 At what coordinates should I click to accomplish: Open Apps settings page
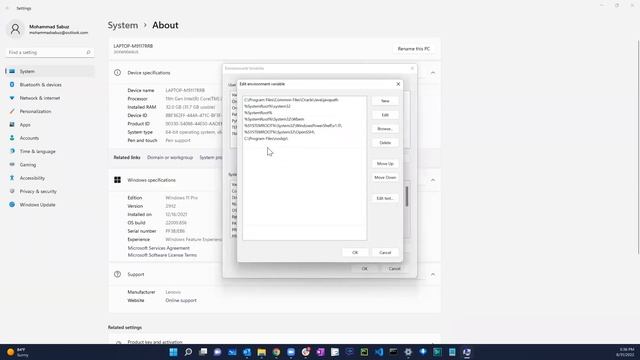50,124
